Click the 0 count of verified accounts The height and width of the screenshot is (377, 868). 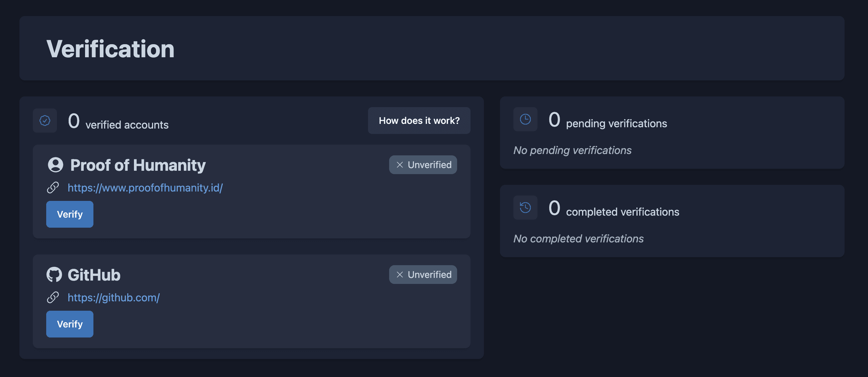pyautogui.click(x=74, y=121)
